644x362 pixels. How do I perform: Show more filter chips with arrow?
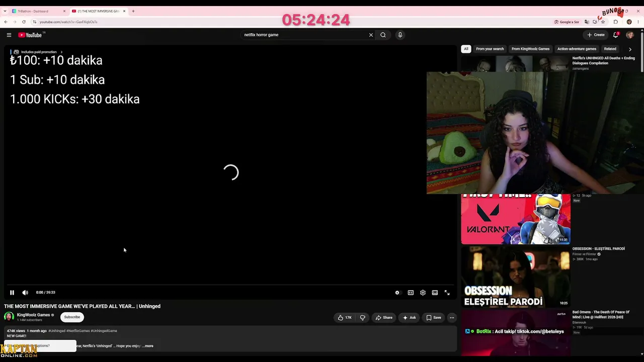click(630, 49)
